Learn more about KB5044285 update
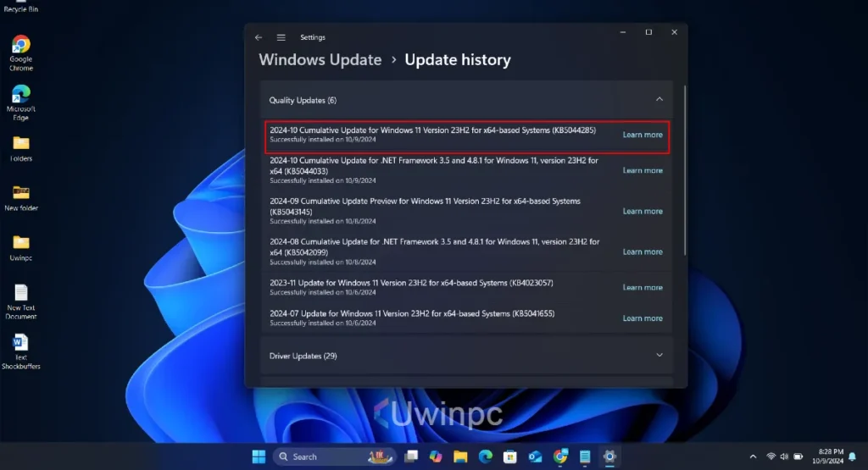 click(x=643, y=135)
